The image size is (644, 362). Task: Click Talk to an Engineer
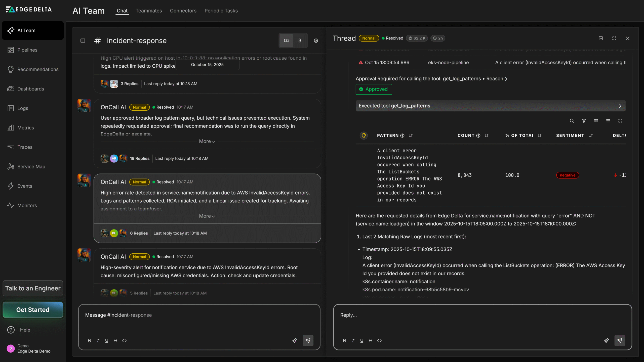pyautogui.click(x=32, y=288)
